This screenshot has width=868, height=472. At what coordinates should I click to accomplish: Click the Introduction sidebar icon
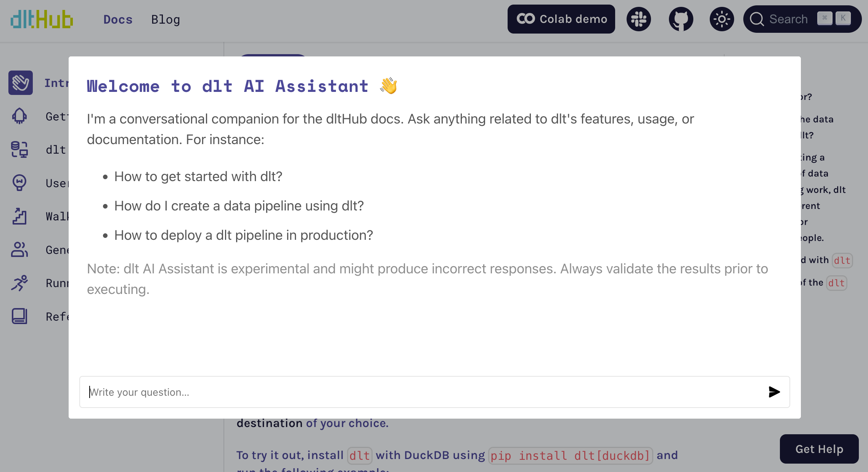coord(20,82)
